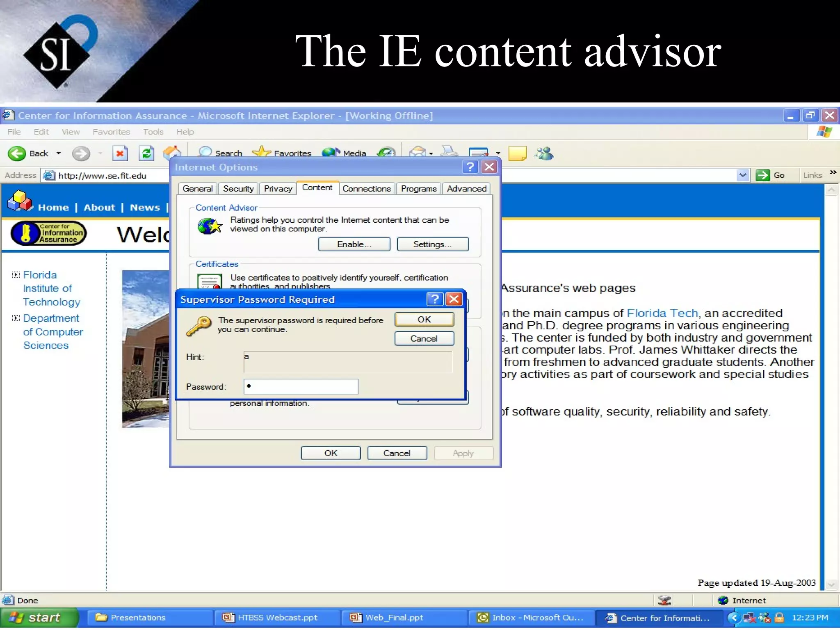840x630 pixels.
Task: Switch to the General tab
Action: click(197, 189)
